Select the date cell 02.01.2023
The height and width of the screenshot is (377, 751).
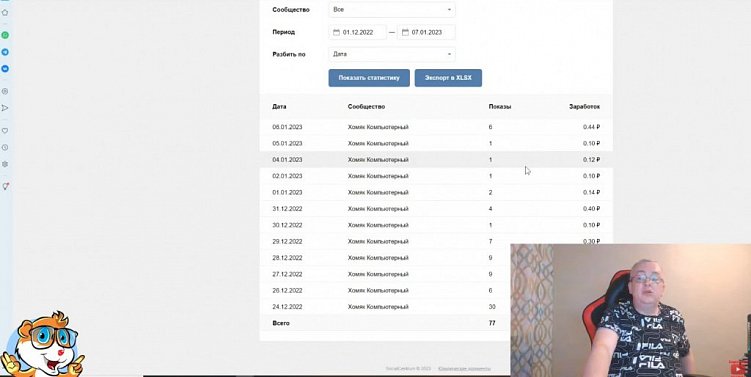click(287, 176)
